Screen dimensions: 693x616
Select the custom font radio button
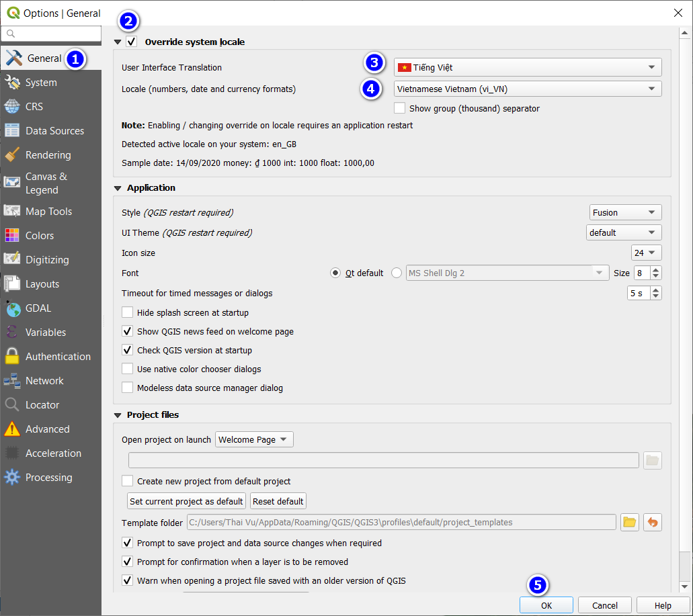coord(397,273)
